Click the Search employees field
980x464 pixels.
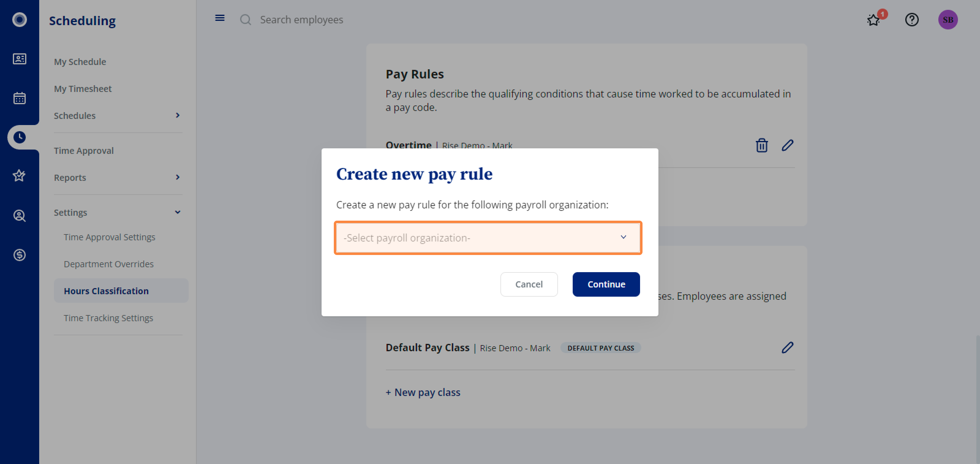(301, 19)
